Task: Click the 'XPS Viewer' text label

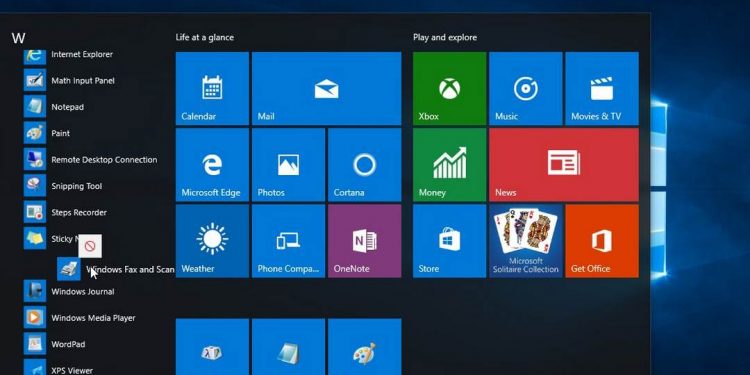Action: 72,370
